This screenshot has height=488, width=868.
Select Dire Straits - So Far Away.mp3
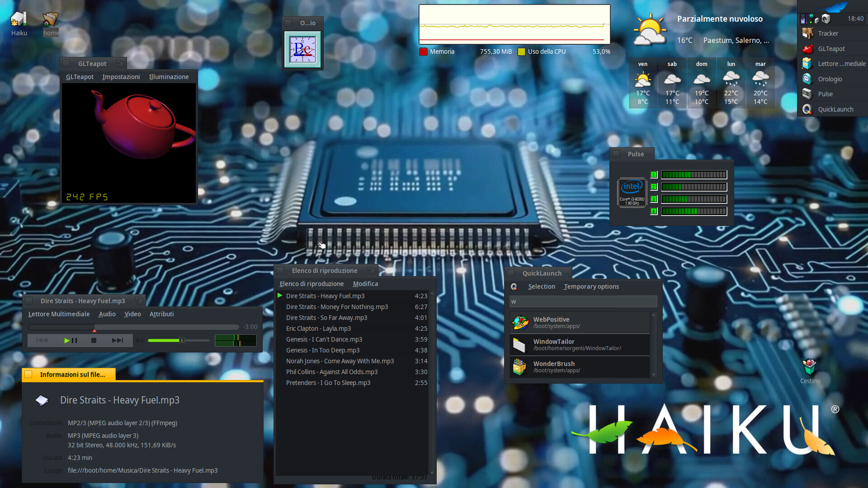pyautogui.click(x=352, y=318)
